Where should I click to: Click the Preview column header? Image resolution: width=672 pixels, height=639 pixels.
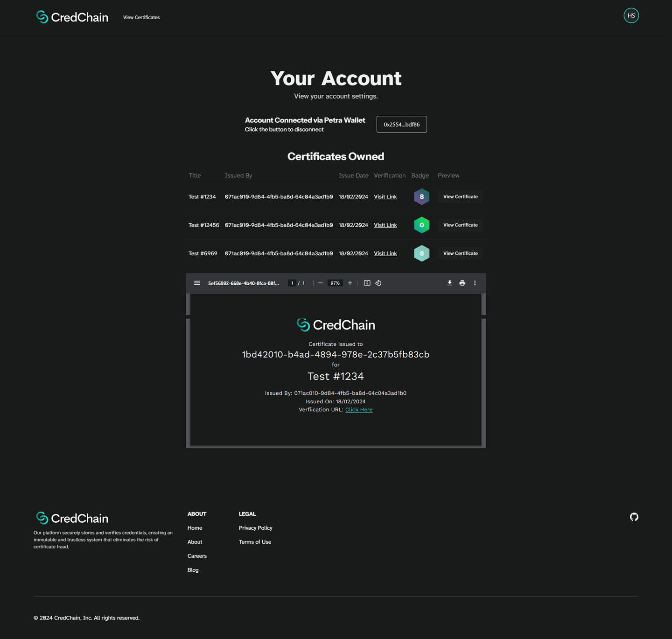(448, 176)
